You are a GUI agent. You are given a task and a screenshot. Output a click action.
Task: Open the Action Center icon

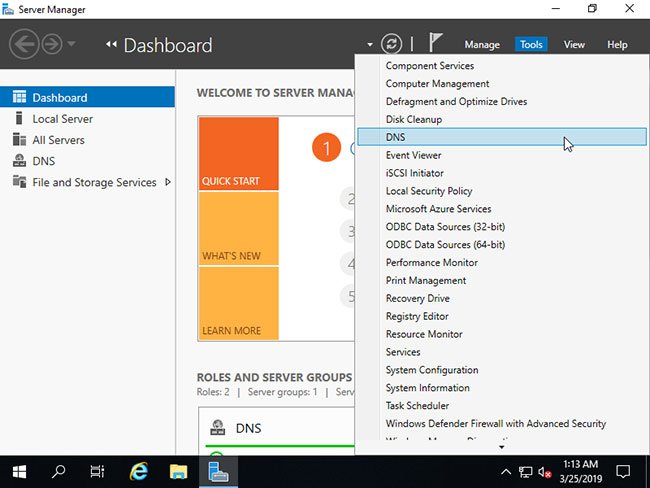click(623, 471)
